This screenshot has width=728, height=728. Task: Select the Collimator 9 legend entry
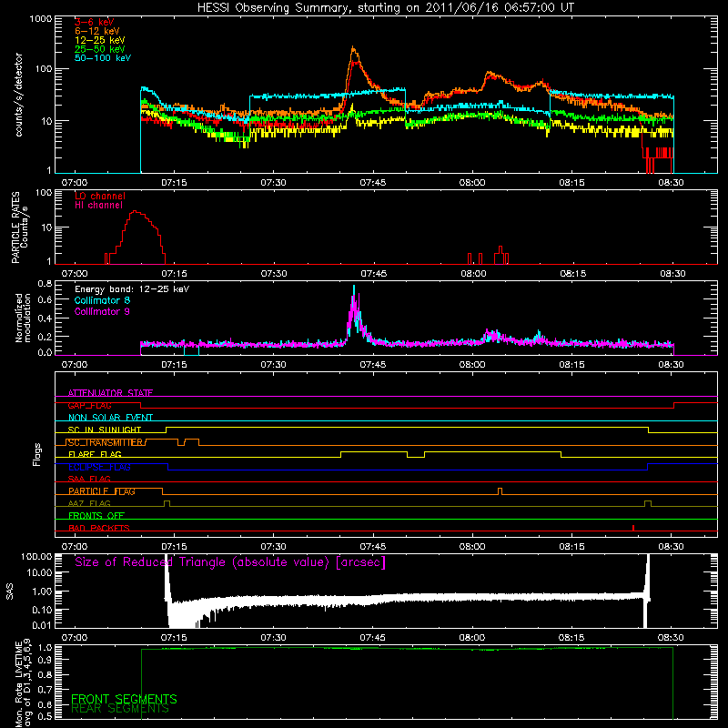[x=102, y=311]
